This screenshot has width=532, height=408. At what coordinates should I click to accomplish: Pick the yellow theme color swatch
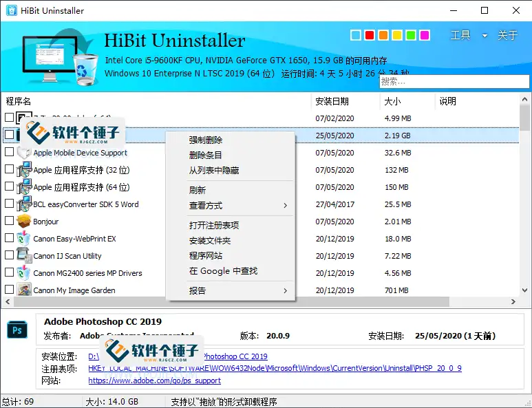click(397, 35)
